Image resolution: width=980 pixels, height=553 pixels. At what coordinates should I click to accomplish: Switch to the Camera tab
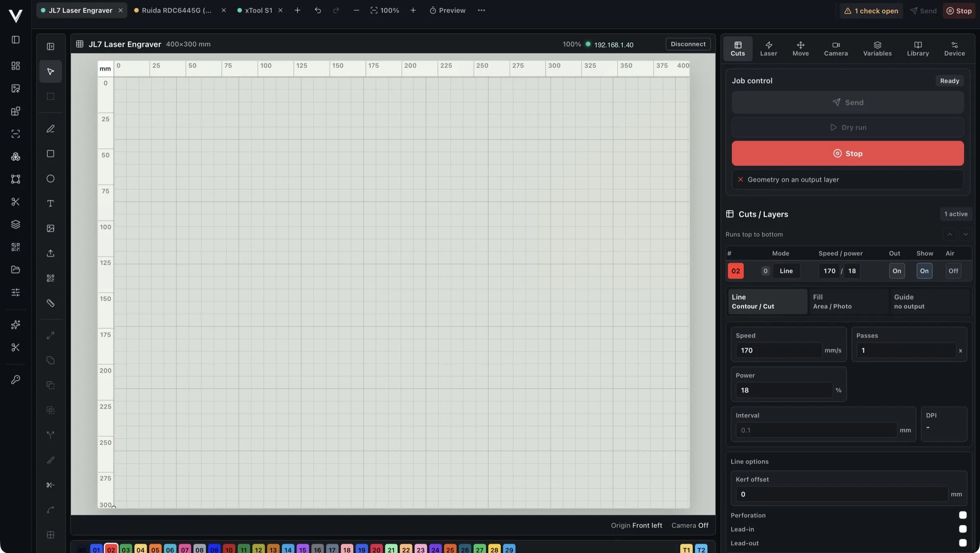tap(836, 49)
